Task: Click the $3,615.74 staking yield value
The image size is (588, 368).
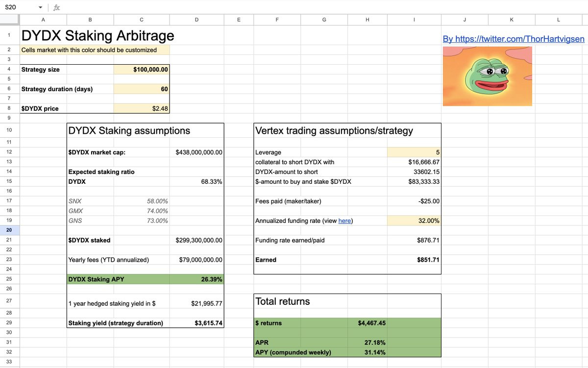Action: click(208, 323)
